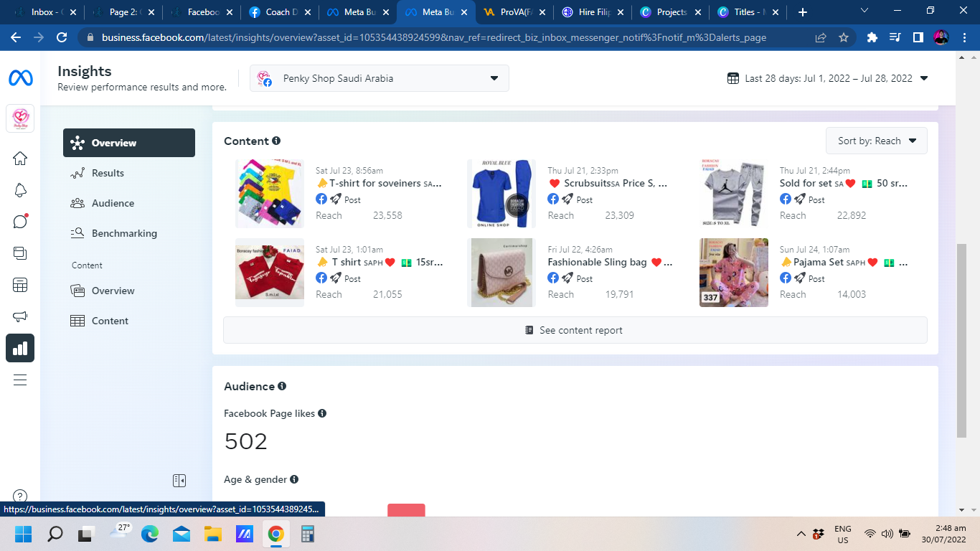Collapse the navigation panel with toggle icon
980x551 pixels.
pos(179,480)
